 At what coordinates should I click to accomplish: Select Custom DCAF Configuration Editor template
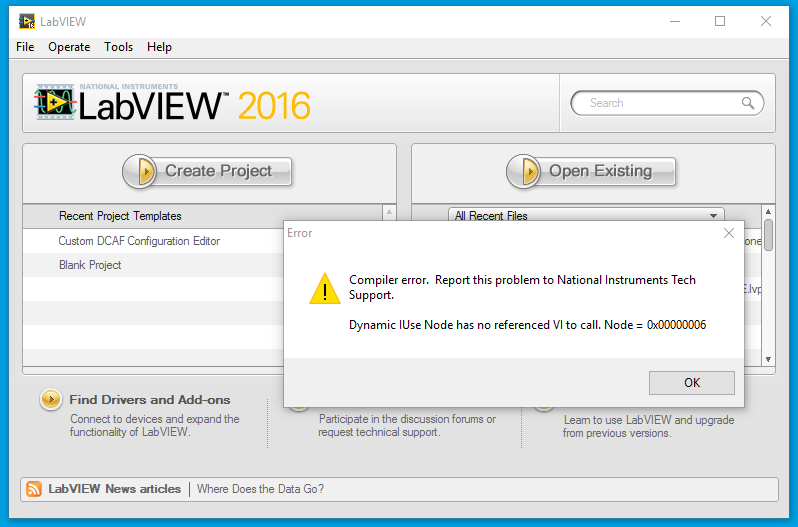139,241
